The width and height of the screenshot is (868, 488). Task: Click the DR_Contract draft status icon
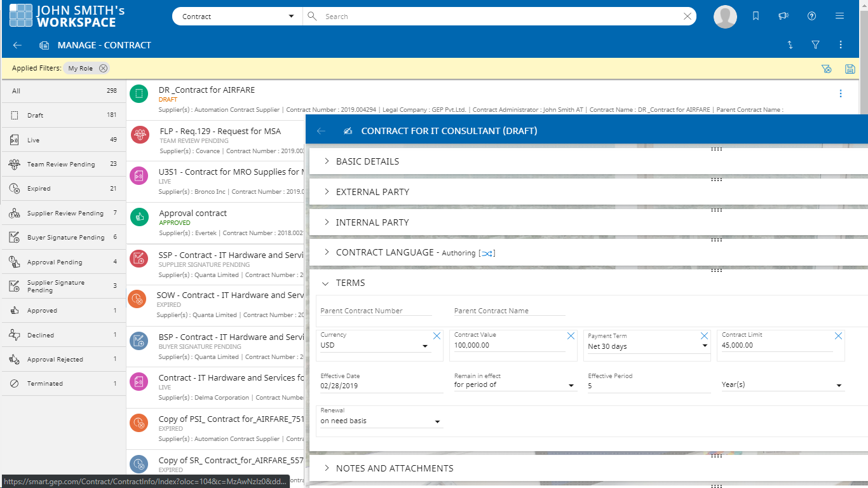[139, 93]
